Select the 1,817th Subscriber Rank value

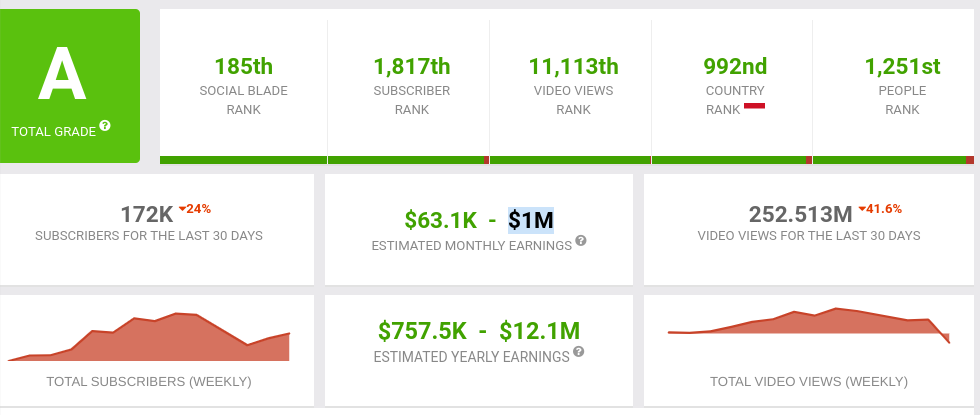[x=412, y=67]
